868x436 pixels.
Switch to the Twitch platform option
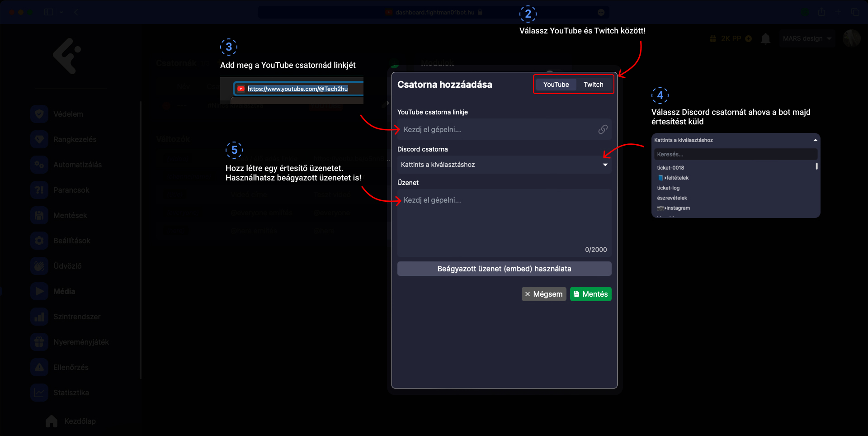click(593, 85)
